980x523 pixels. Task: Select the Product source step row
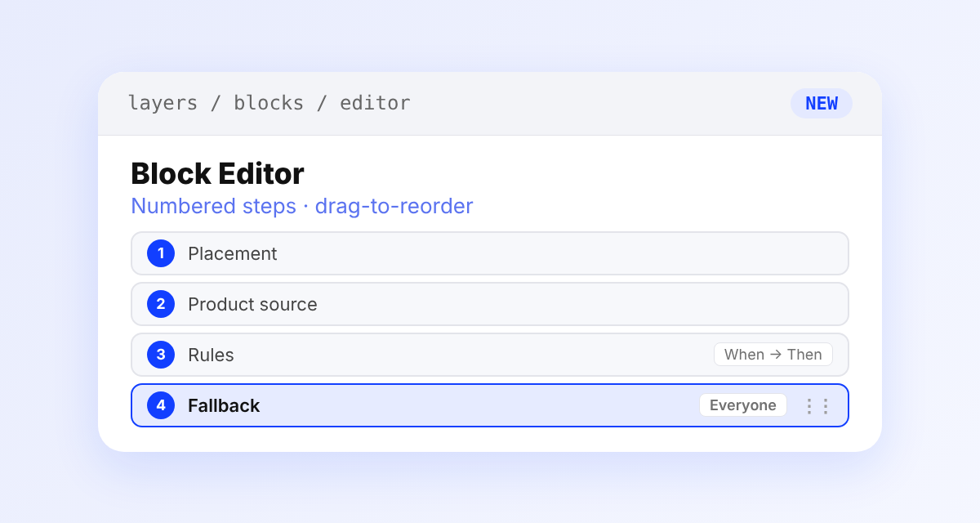pyautogui.click(x=490, y=304)
